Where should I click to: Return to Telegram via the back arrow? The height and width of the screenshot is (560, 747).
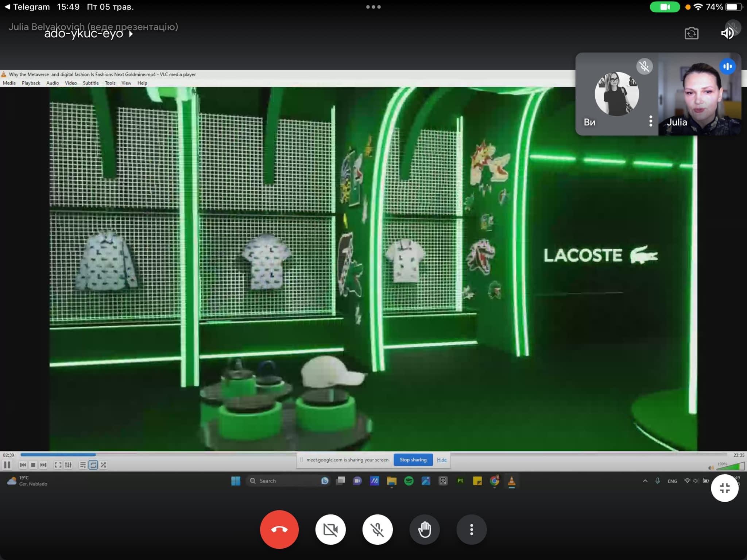[27, 7]
